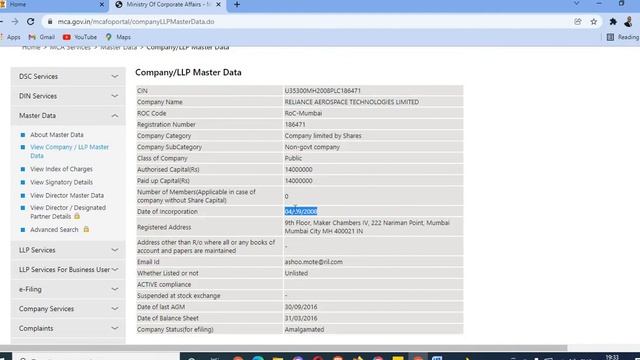This screenshot has height=360, width=640.
Task: Open a new tab with the plus button
Action: tap(237, 4)
